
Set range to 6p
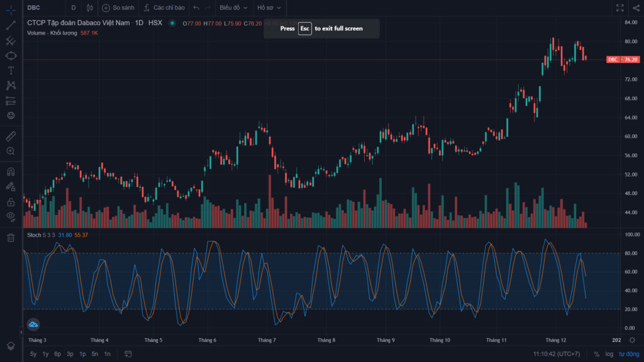[x=58, y=354]
